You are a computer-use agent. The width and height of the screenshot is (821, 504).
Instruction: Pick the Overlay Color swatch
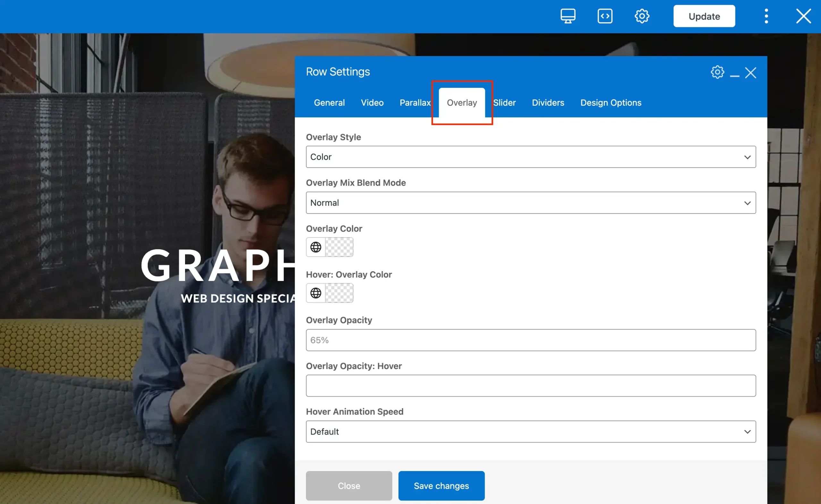pos(339,247)
